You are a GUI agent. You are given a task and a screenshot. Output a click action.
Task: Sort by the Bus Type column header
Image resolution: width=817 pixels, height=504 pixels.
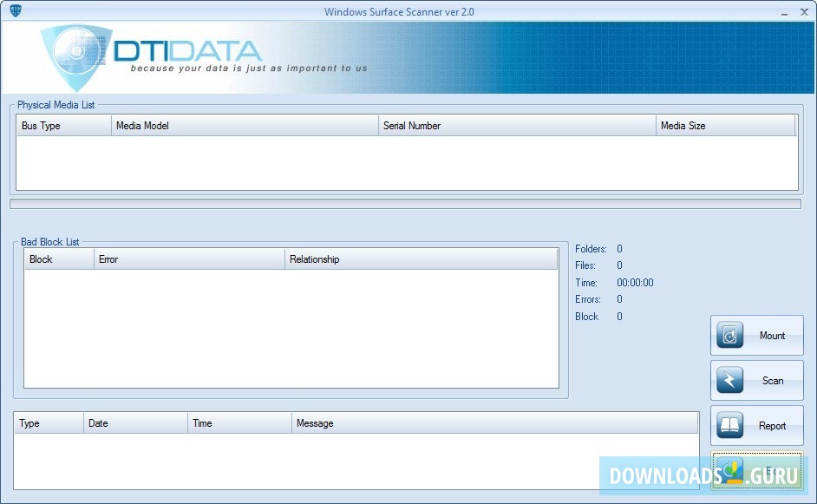(61, 125)
